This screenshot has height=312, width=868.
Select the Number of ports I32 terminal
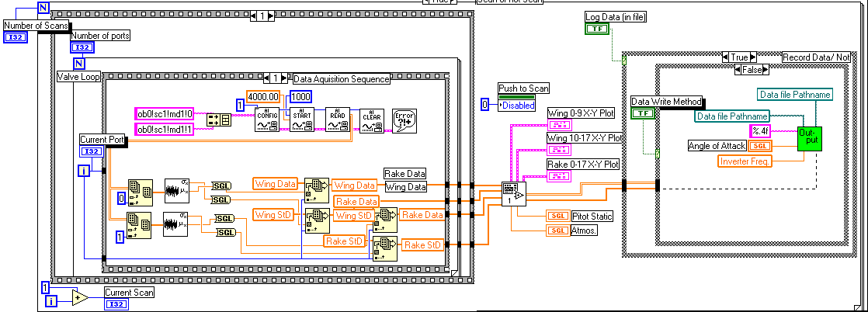tap(82, 47)
